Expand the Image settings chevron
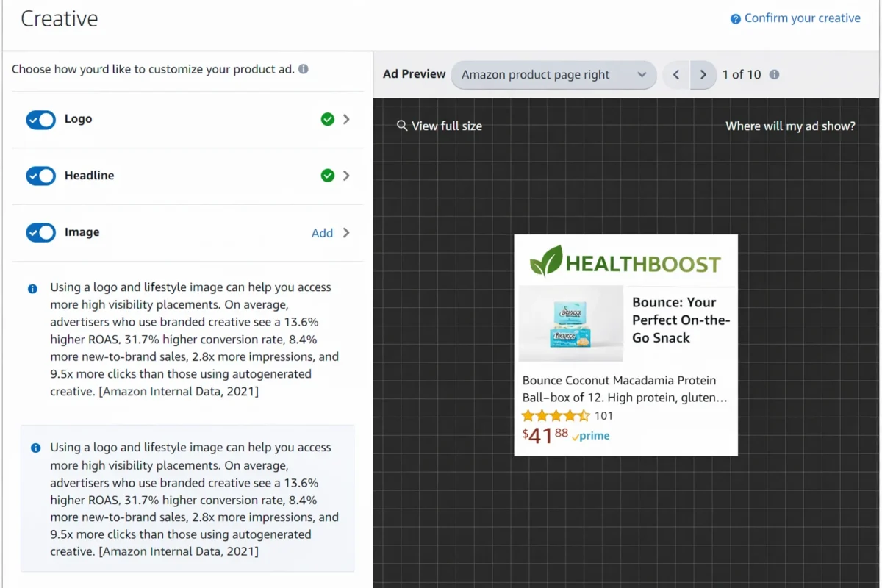 (x=346, y=233)
